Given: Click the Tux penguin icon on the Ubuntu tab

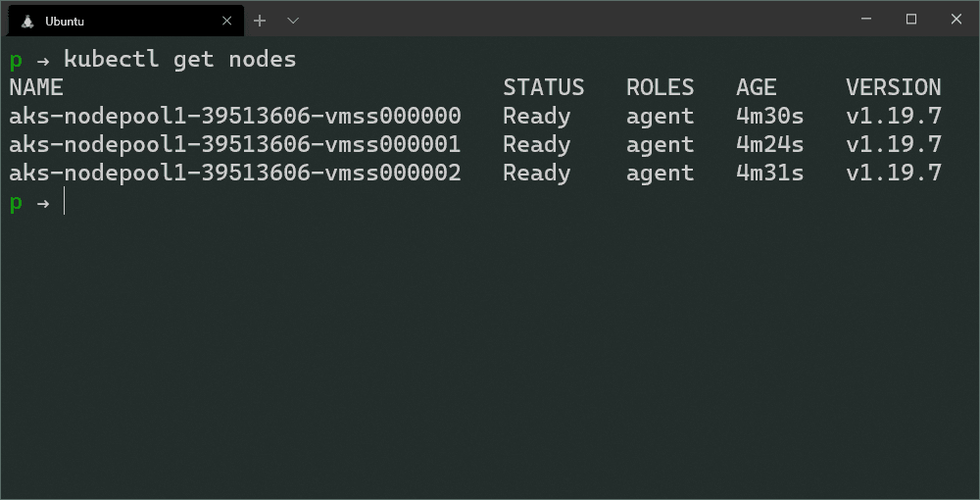Looking at the screenshot, I should 26,21.
